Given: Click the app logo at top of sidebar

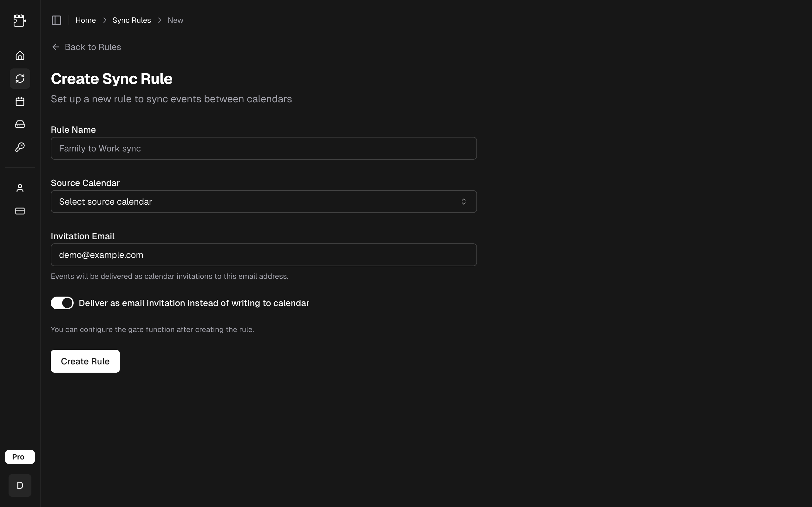Looking at the screenshot, I should tap(19, 20).
